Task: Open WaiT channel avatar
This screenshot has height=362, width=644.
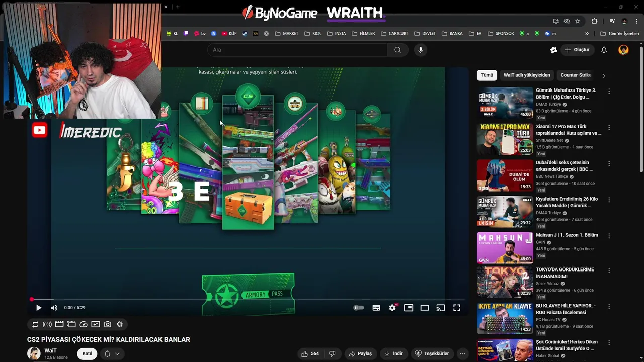Action: tap(34, 354)
